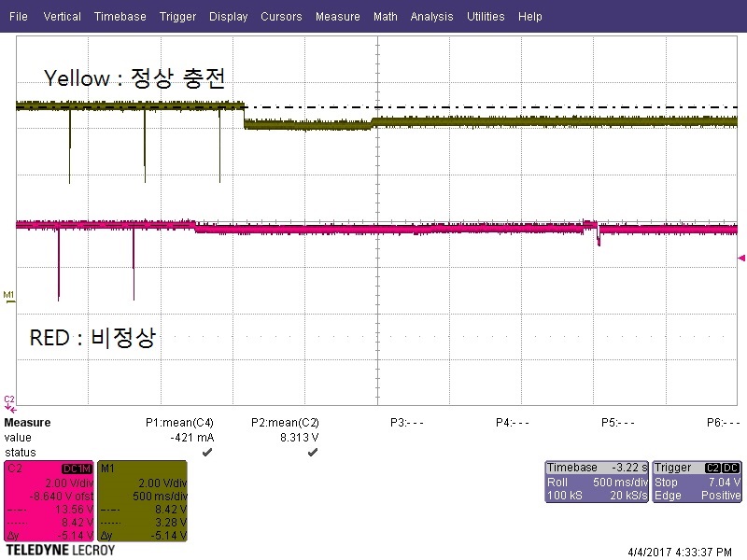Open the Timebase descriptor box

pos(597,482)
